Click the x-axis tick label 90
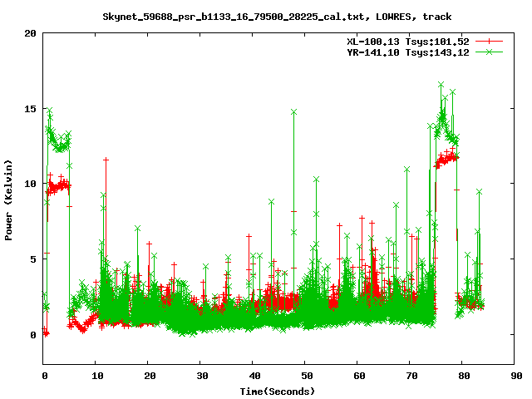Screen dimensions: 532x399 click(516, 376)
